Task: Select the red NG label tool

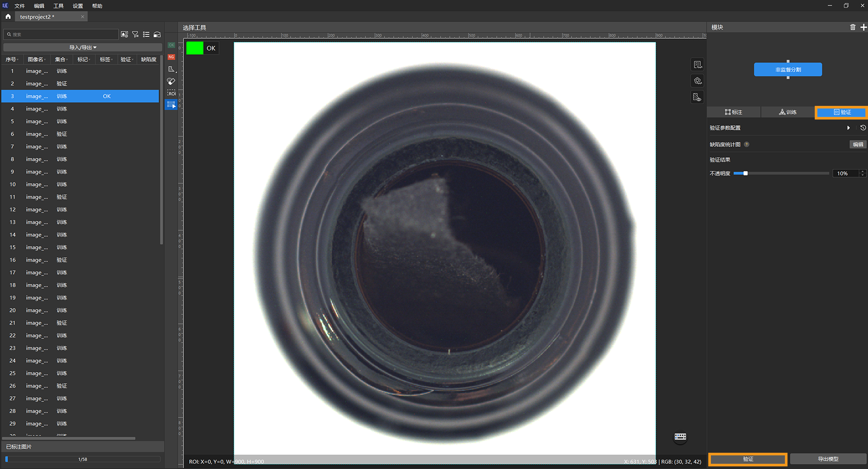Action: pyautogui.click(x=171, y=57)
